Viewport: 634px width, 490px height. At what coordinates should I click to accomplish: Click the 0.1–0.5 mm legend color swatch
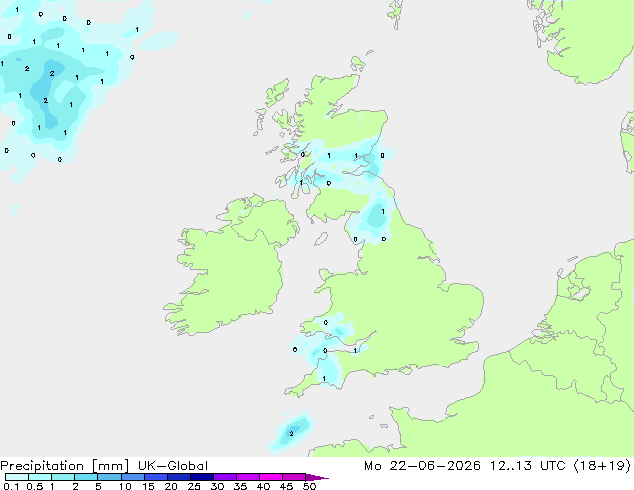17,477
